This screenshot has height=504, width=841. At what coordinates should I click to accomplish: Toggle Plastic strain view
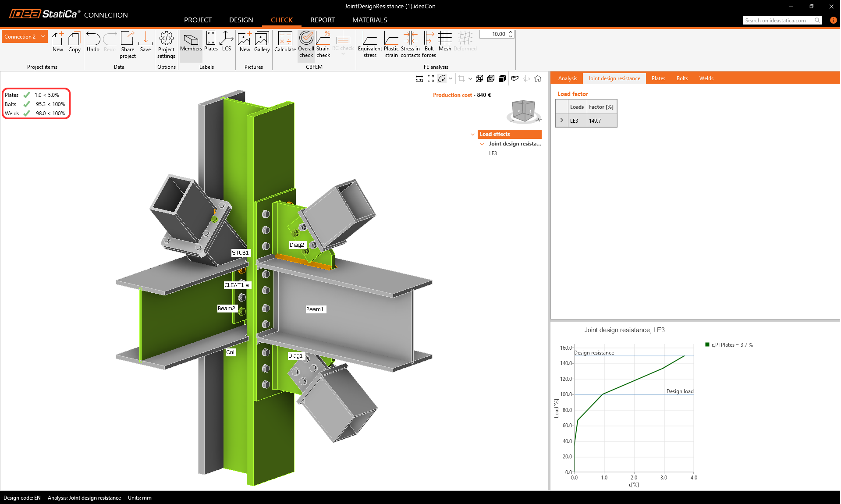click(x=391, y=45)
